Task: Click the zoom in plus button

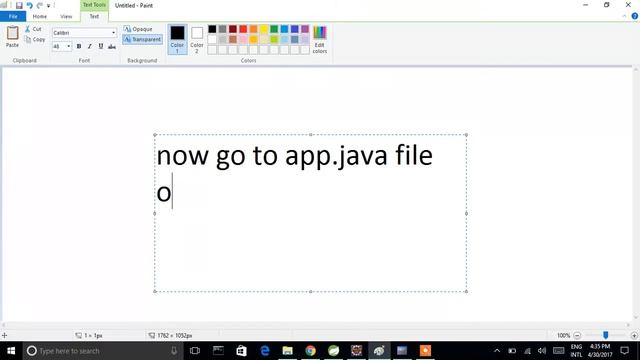Action: point(634,335)
